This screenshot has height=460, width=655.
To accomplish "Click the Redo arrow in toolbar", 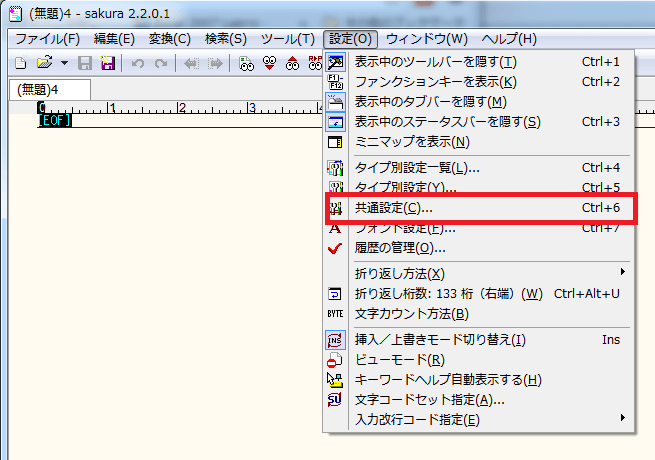I will pos(160,63).
